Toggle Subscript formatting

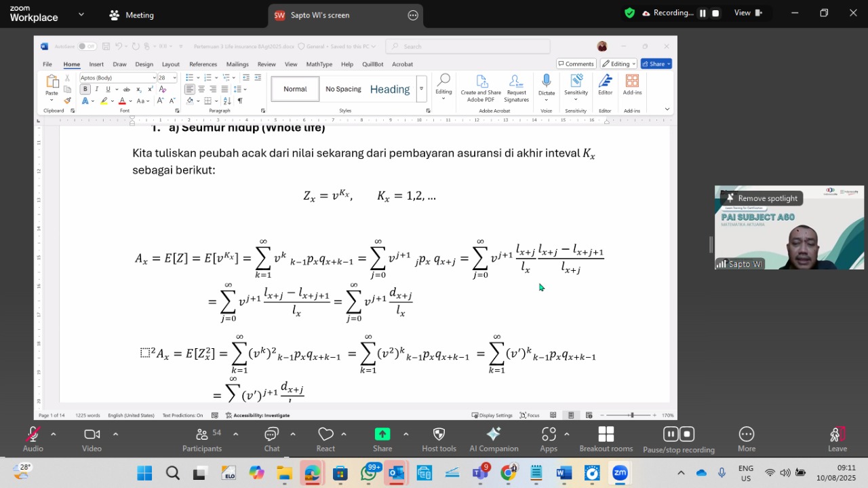tap(138, 90)
